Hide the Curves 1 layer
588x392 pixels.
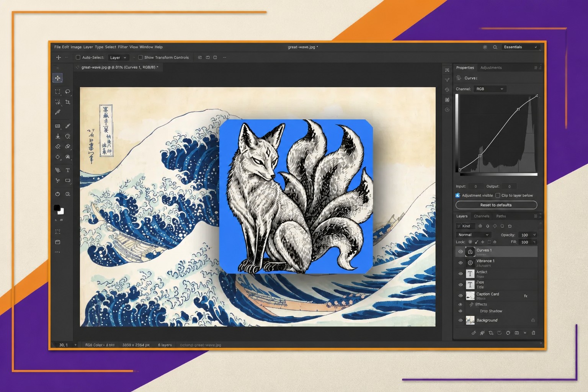[x=461, y=252]
